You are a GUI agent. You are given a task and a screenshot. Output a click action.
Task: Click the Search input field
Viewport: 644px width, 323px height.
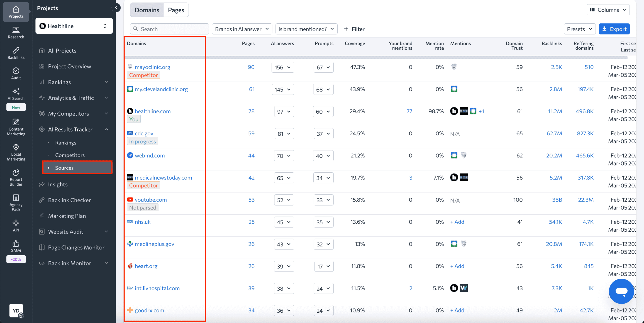click(169, 29)
